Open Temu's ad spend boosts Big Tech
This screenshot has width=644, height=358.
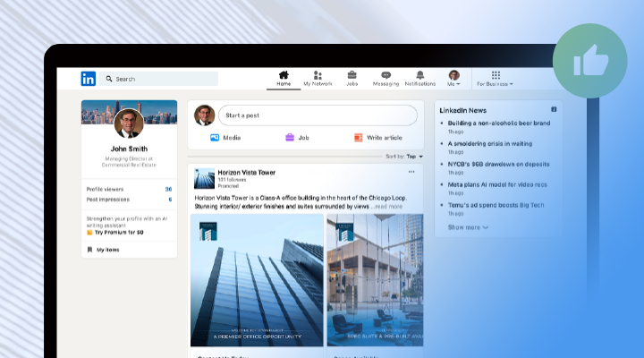[x=496, y=205]
